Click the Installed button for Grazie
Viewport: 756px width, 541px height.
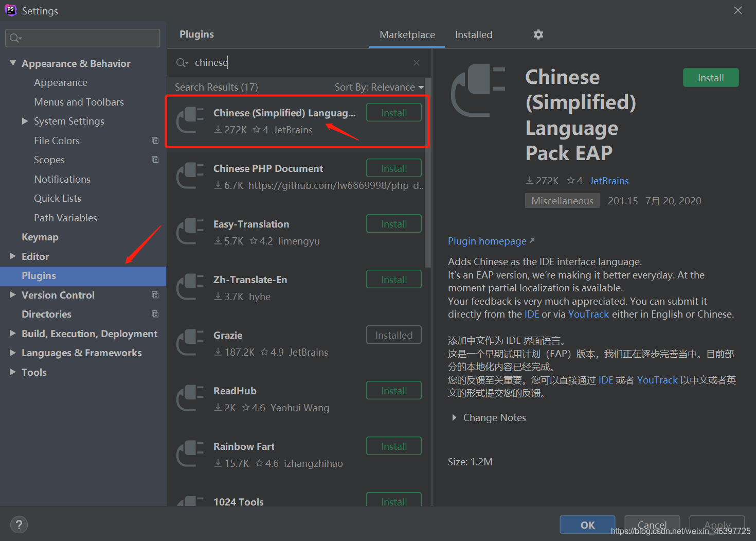(x=394, y=335)
